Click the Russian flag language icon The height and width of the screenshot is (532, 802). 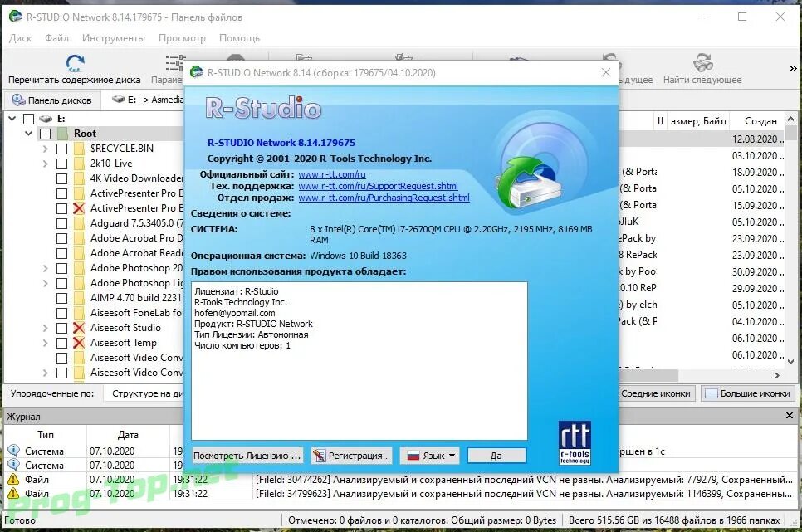click(x=413, y=456)
